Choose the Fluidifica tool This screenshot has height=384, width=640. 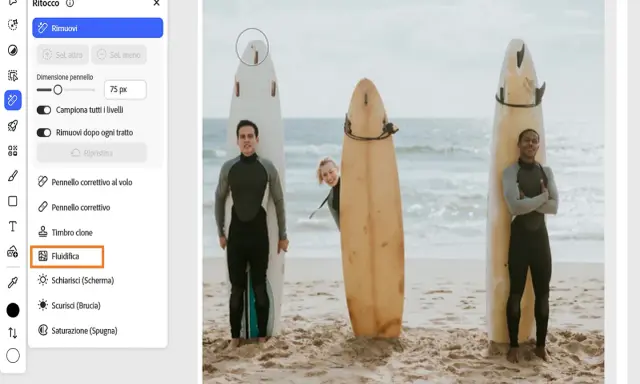point(67,256)
